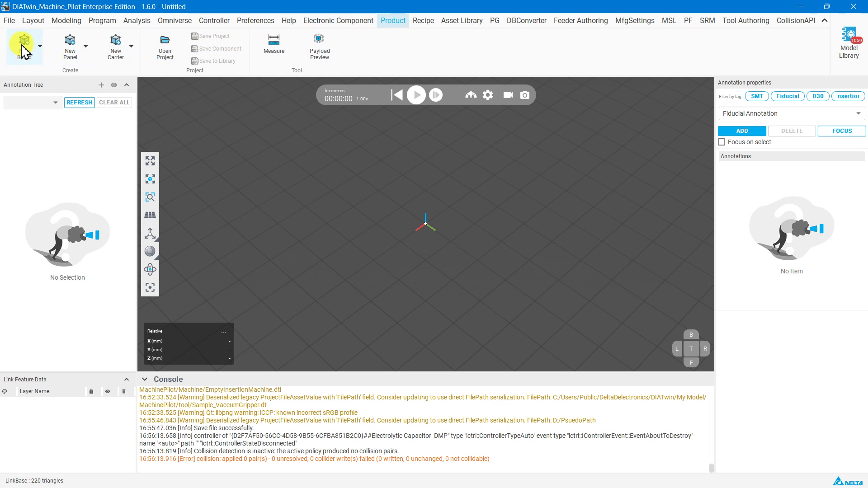The width and height of the screenshot is (868, 488).
Task: Click the fit-to-selected-object cube icon
Action: pos(150,179)
